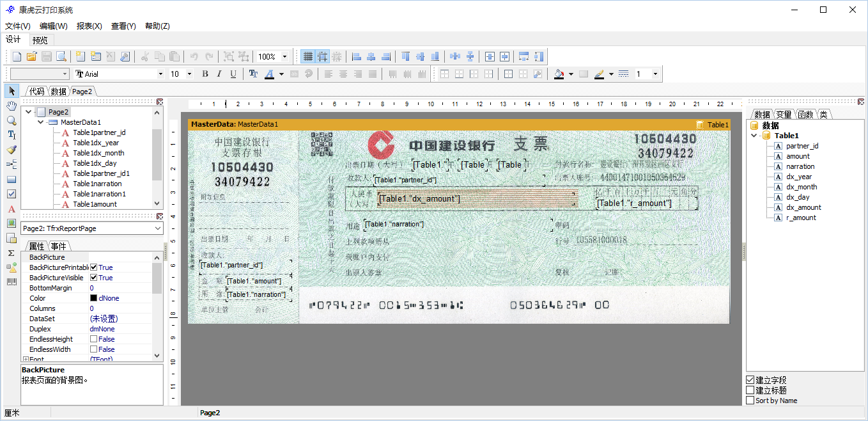
Task: Toggle Bold formatting
Action: [205, 74]
